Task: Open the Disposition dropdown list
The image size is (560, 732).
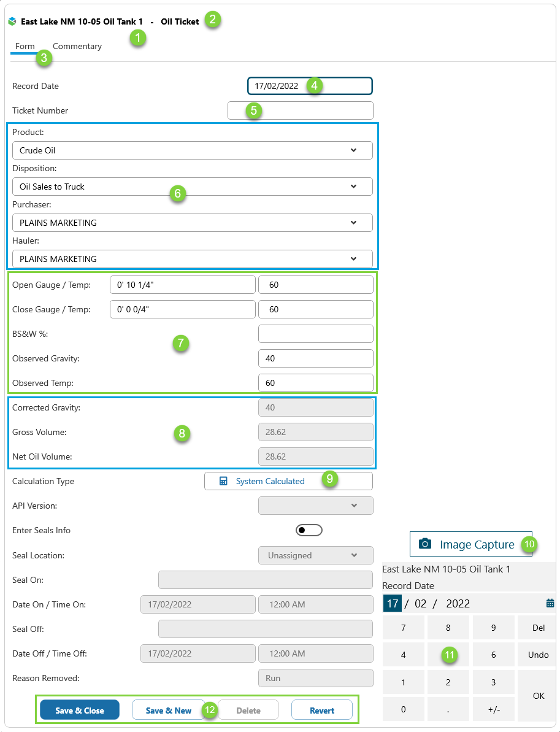Action: coord(353,187)
